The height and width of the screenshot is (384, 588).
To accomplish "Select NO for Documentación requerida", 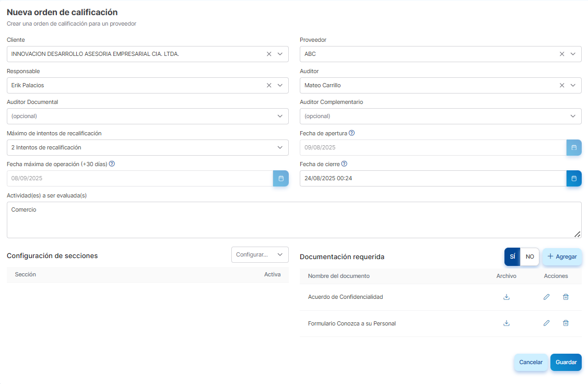I will coord(530,257).
